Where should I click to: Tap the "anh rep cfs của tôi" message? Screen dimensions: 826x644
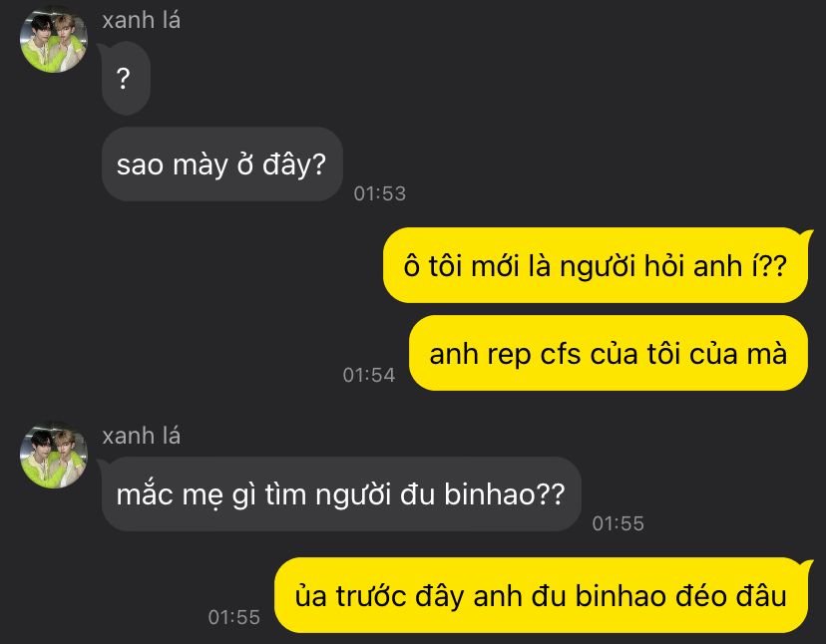pyautogui.click(x=610, y=353)
